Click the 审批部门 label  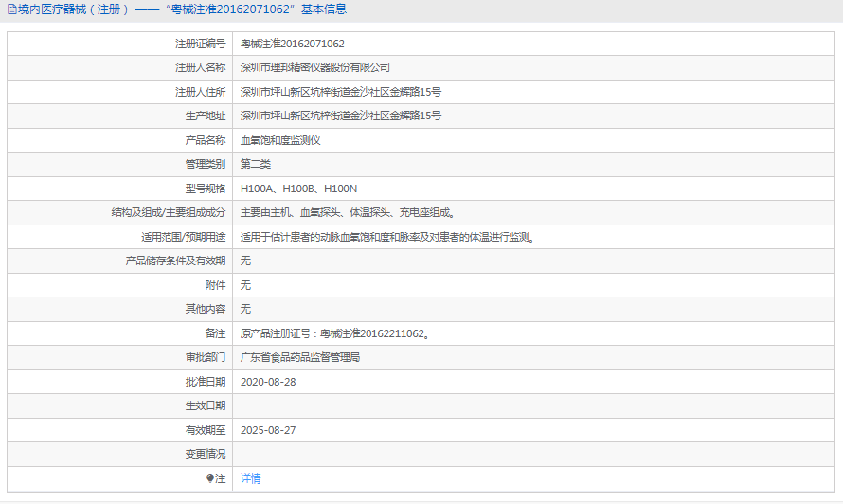click(x=206, y=357)
